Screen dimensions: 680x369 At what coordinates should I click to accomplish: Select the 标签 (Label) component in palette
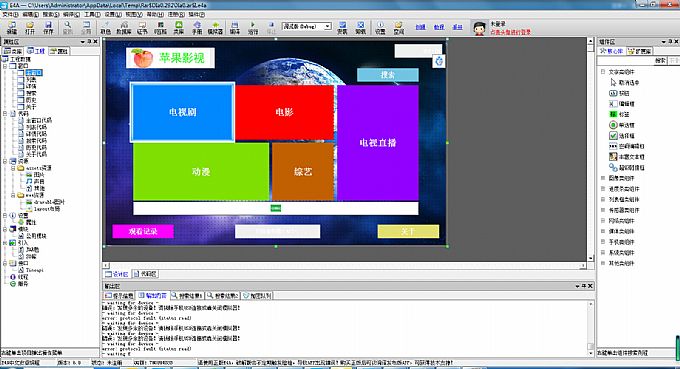tap(619, 114)
